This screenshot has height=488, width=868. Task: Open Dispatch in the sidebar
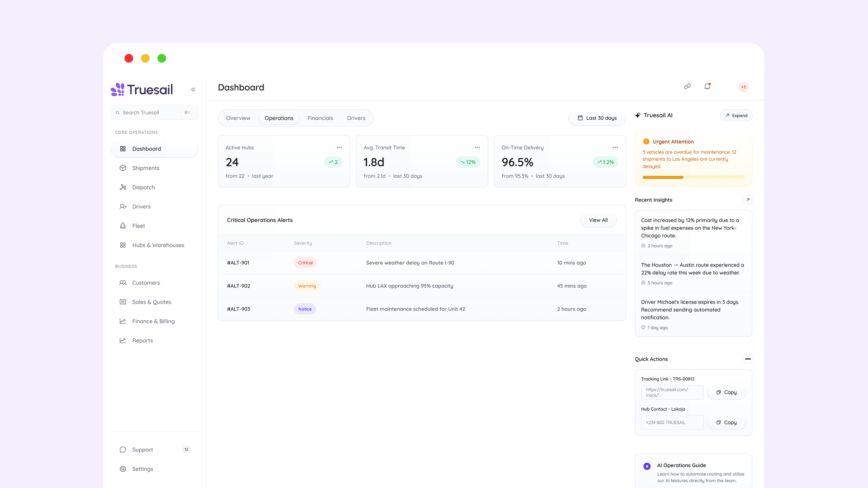154,188
